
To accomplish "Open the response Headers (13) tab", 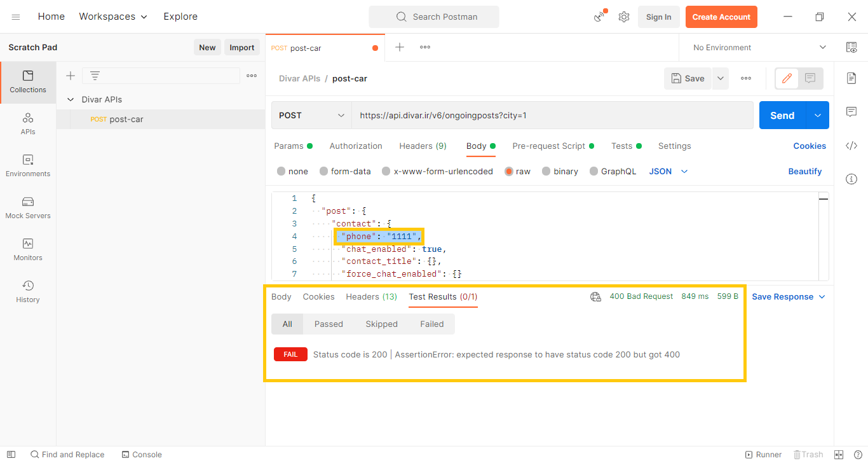I will coord(371,296).
